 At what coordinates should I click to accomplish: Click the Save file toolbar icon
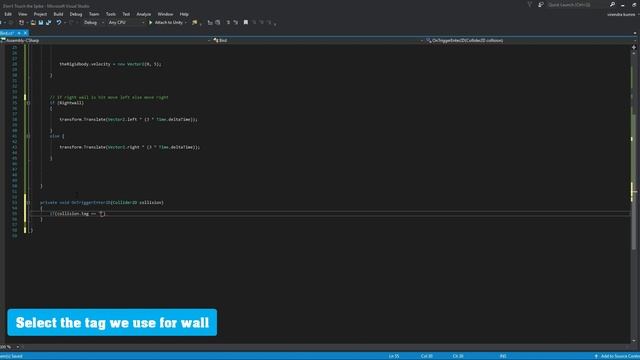pos(41,22)
